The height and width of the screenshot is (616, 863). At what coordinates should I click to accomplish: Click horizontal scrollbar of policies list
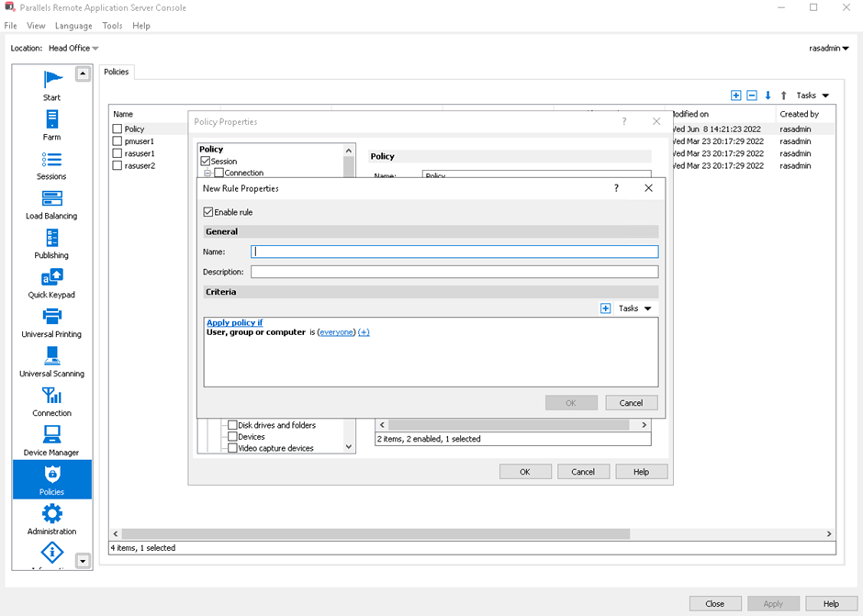375,534
